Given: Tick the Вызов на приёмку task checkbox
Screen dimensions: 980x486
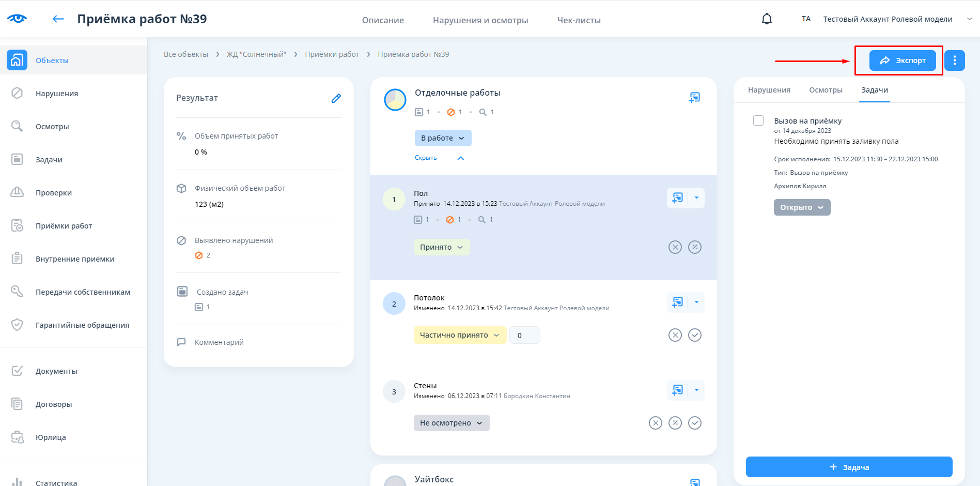Looking at the screenshot, I should [x=758, y=120].
